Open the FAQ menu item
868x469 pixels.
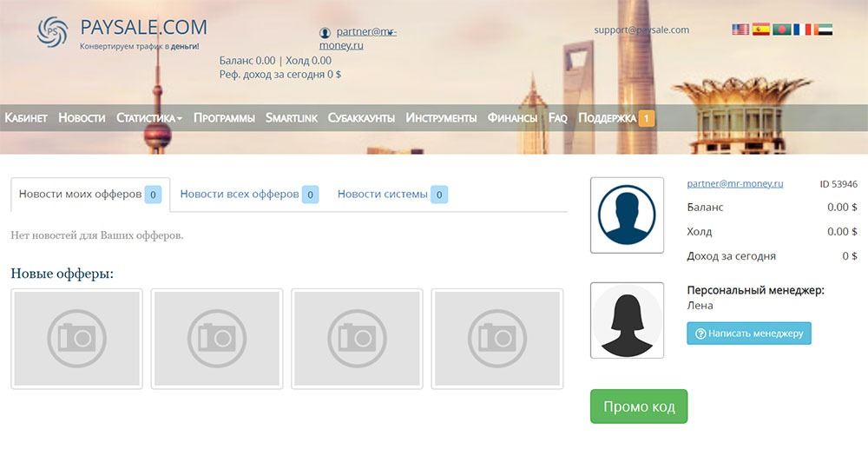[x=557, y=118]
